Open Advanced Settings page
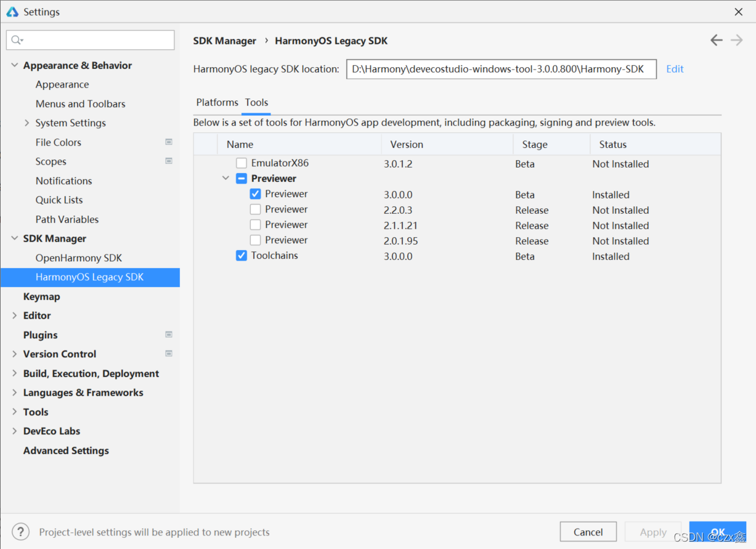The height and width of the screenshot is (549, 756). click(x=66, y=450)
